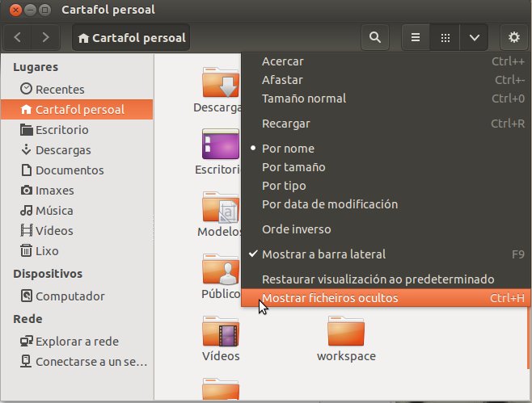Click the Lixo trash can icon

click(26, 250)
